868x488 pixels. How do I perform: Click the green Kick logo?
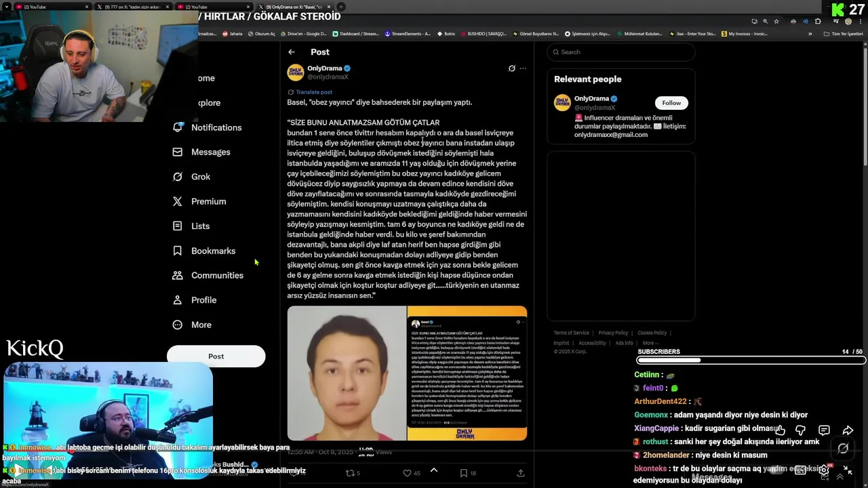tap(839, 9)
